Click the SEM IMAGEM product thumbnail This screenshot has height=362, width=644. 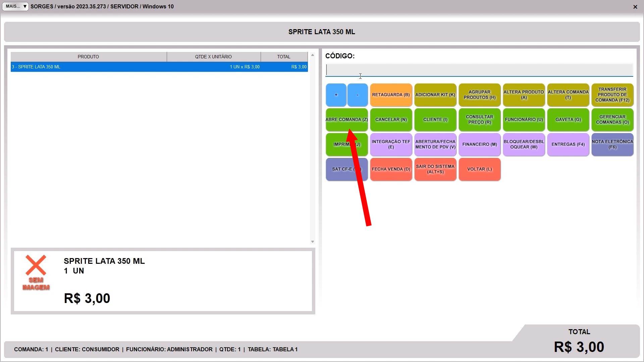click(x=36, y=273)
